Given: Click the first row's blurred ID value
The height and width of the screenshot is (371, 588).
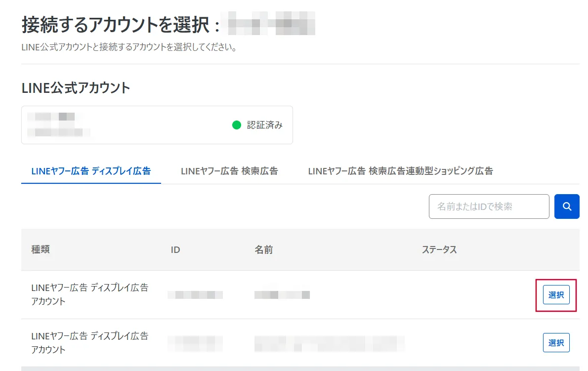Looking at the screenshot, I should [x=196, y=294].
